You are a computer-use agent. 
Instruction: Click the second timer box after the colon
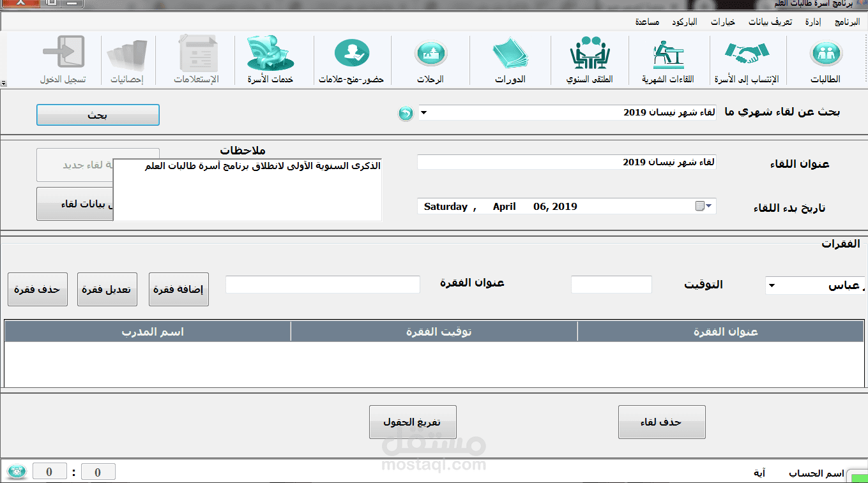pos(98,472)
